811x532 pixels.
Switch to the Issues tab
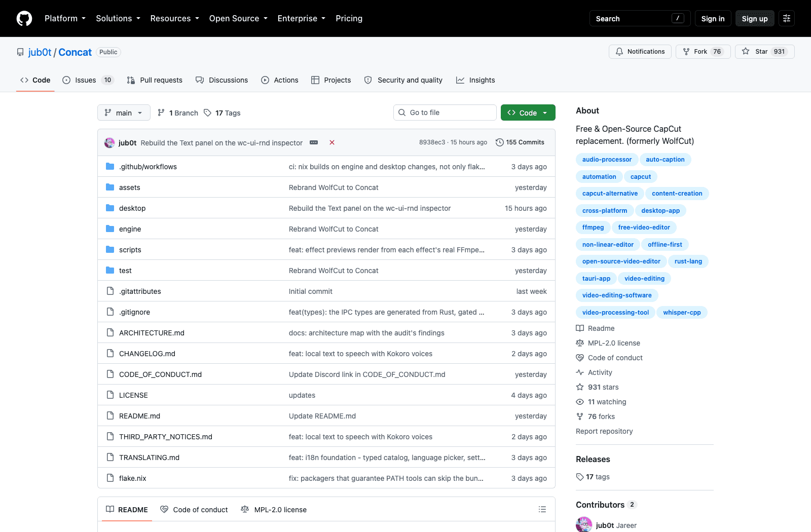point(88,80)
